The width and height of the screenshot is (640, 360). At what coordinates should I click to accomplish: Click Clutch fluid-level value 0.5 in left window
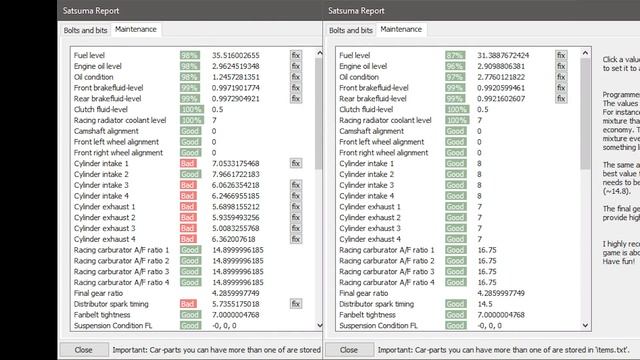pyautogui.click(x=218, y=109)
